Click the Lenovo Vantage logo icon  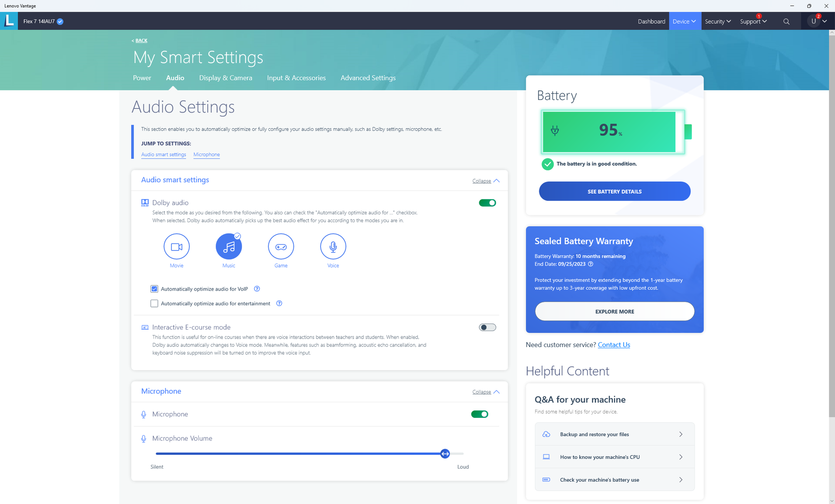click(x=9, y=21)
